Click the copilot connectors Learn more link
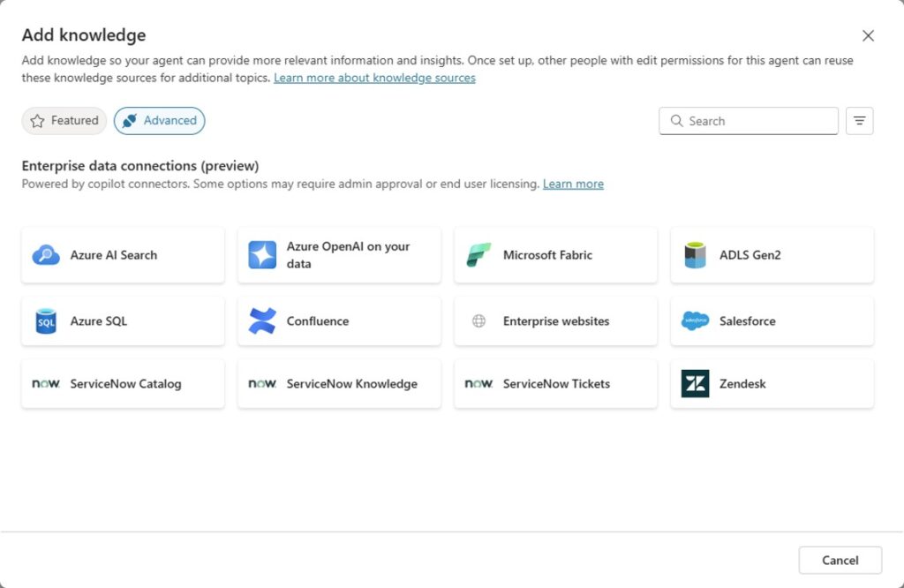This screenshot has width=904, height=588. click(573, 184)
